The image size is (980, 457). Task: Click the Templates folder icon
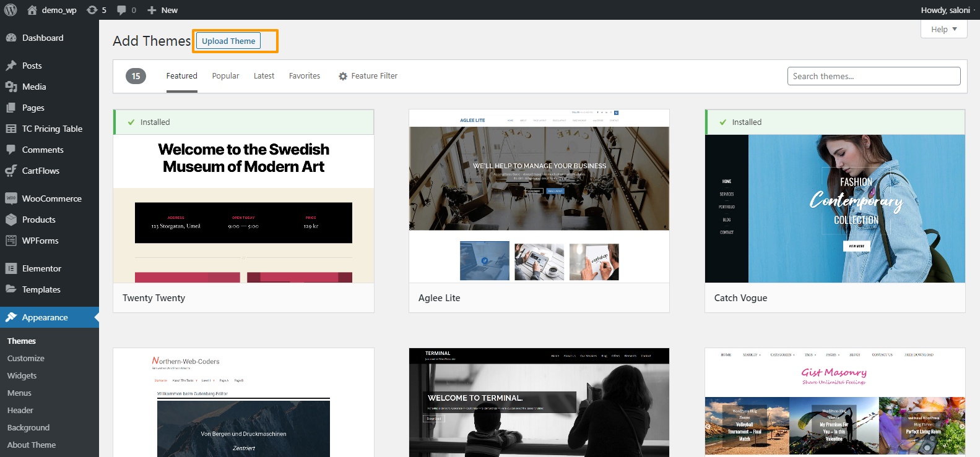click(11, 289)
